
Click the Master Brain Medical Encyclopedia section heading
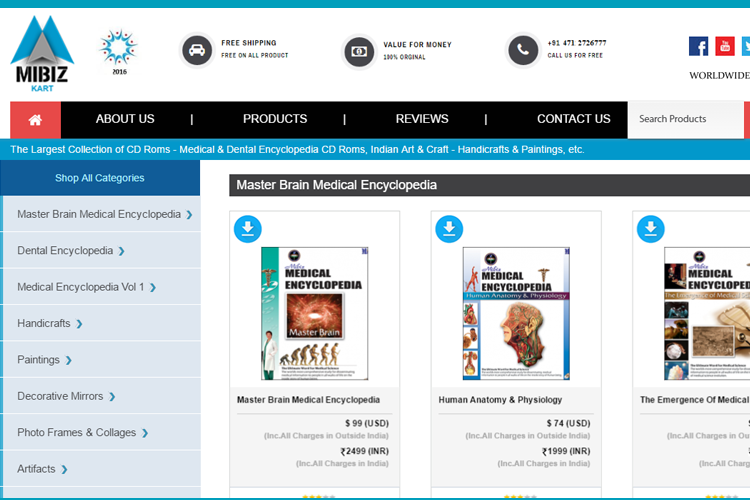tap(336, 185)
